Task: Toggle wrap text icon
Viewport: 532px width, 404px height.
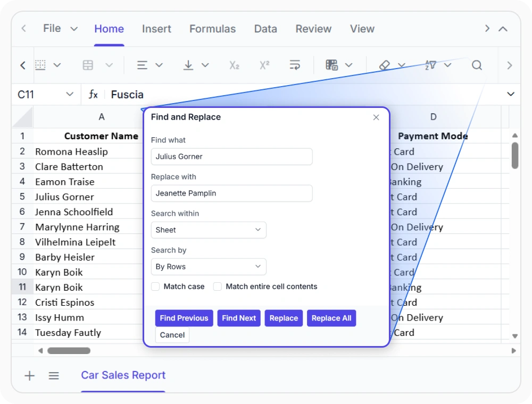Action: tap(295, 65)
